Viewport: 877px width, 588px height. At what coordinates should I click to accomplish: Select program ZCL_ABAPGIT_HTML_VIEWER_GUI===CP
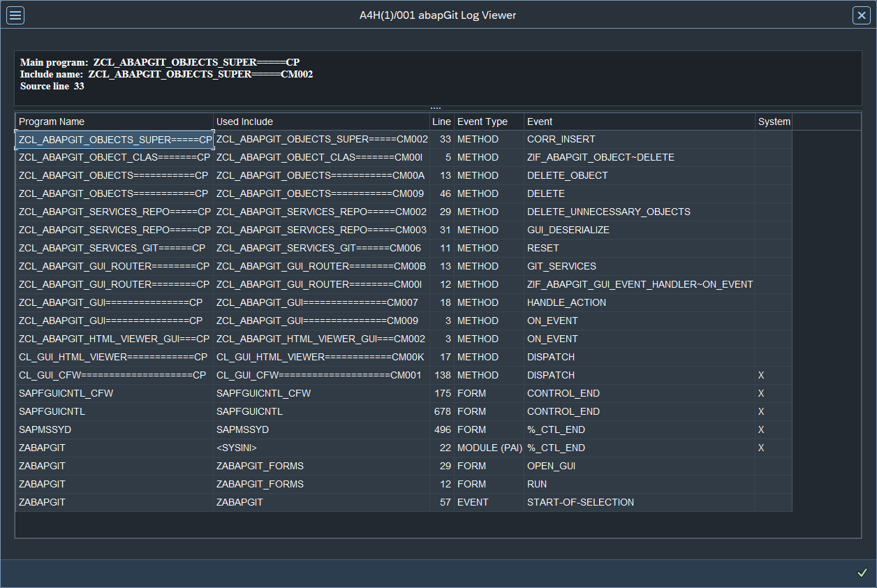coord(115,339)
